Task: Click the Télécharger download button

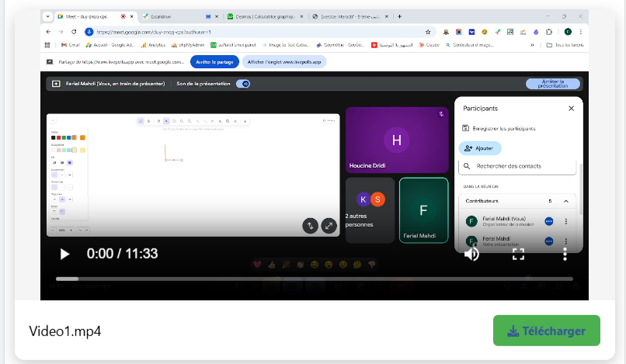Action: 546,331
